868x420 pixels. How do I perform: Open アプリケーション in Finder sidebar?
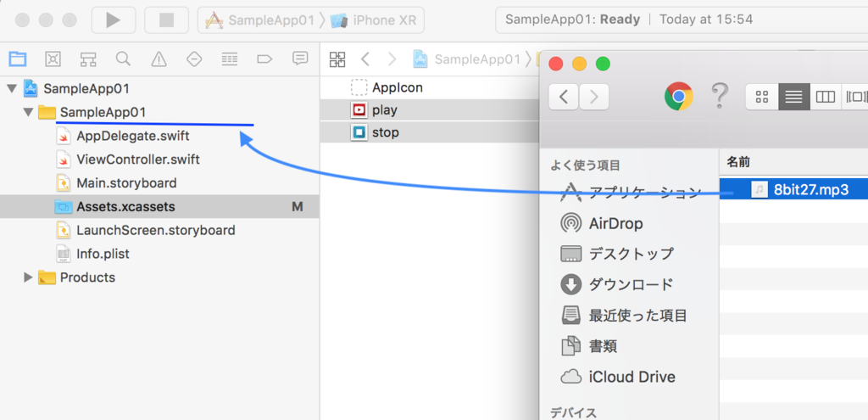pyautogui.click(x=631, y=193)
